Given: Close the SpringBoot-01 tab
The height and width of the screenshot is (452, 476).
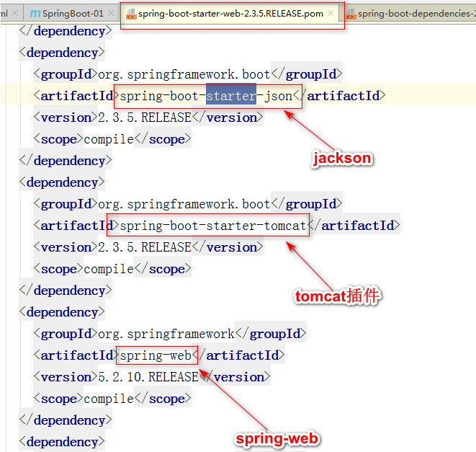Looking at the screenshot, I should pyautogui.click(x=111, y=14).
